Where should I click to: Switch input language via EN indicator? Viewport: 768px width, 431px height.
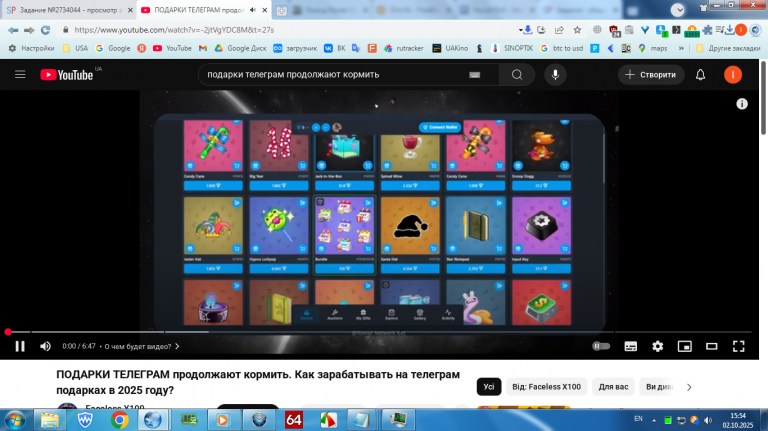click(638, 419)
